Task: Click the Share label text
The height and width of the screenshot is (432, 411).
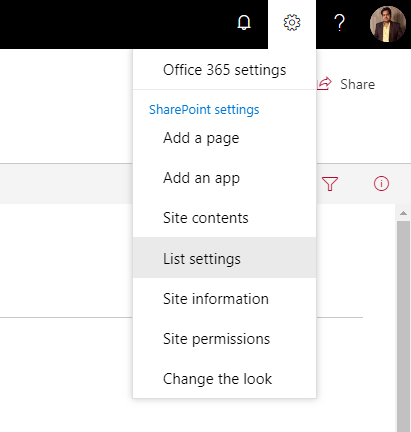Action: coord(357,84)
